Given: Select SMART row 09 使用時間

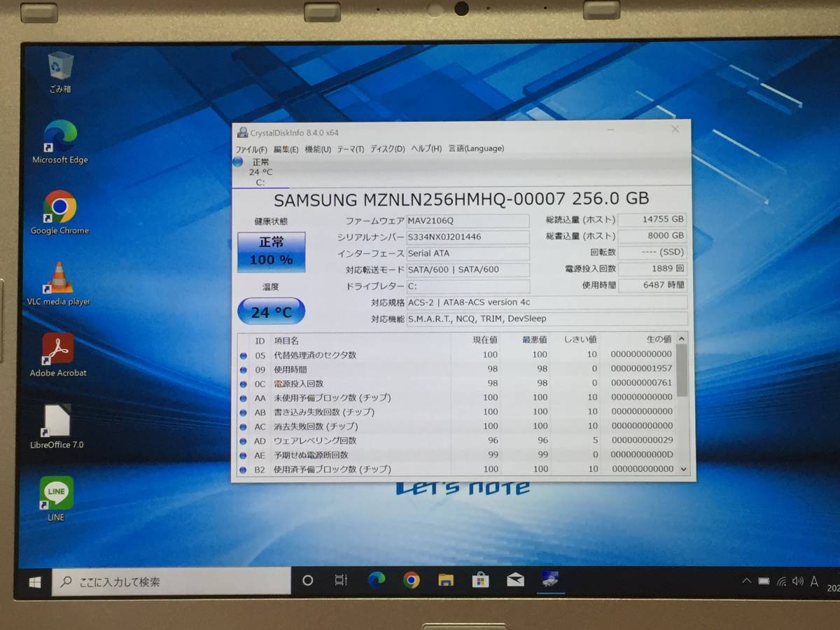Looking at the screenshot, I should coord(456,369).
